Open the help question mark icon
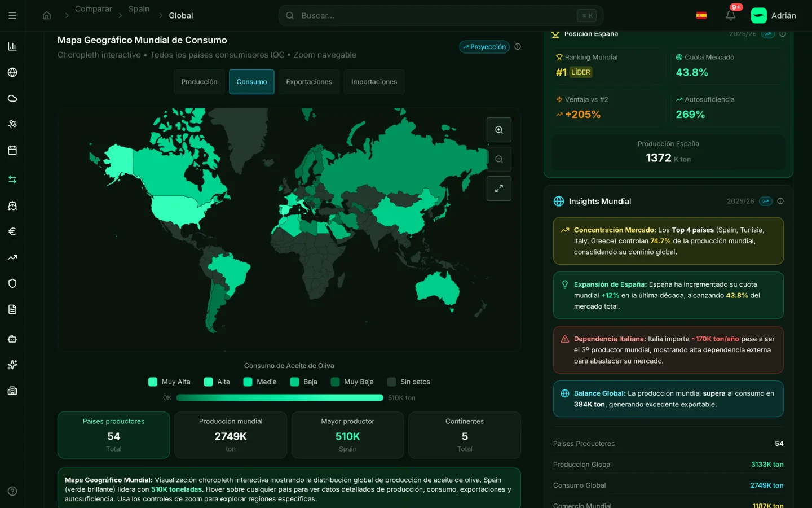This screenshot has width=812, height=508. 12,491
